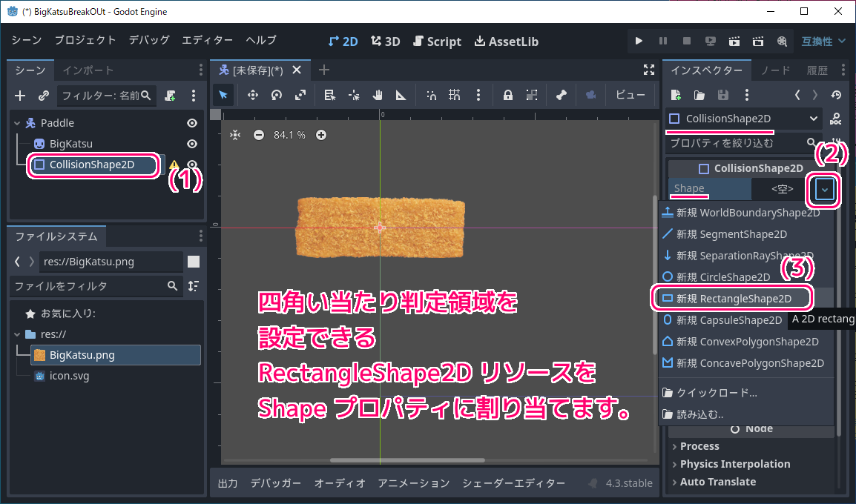Screen dimensions: 856x504
Task: Toggle smart snap in the viewport toolbar
Action: click(431, 95)
